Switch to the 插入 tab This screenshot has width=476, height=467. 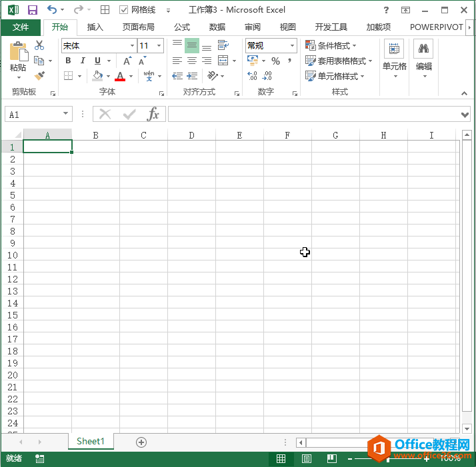tap(95, 27)
